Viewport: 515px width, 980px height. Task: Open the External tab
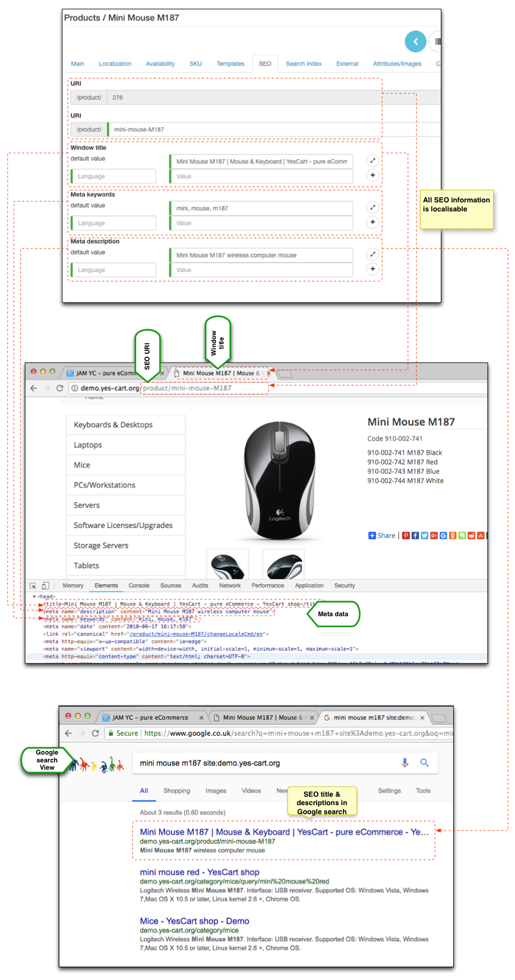[x=347, y=64]
